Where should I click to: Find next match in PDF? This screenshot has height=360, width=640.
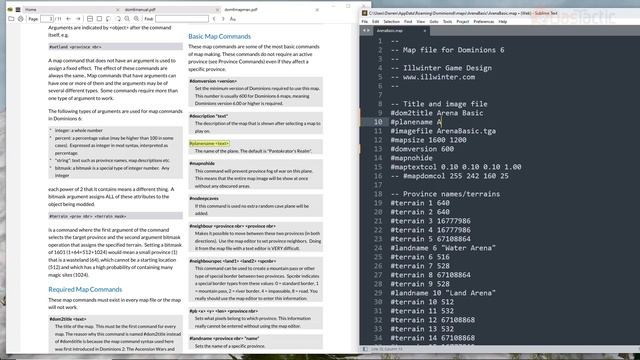pyautogui.click(x=223, y=19)
